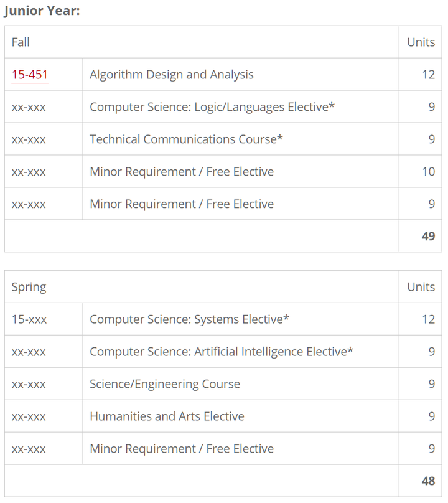Click the Spring total of 48 units

coord(428,481)
